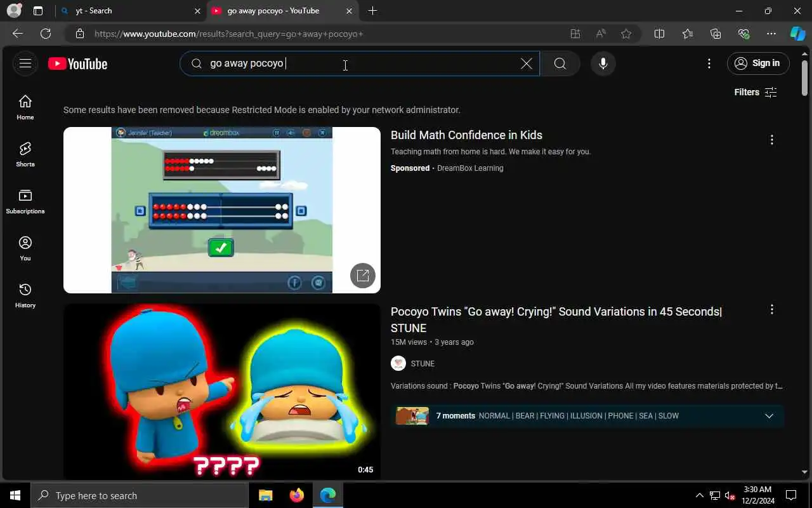Expand the 7 moments chevron
812x508 pixels.
pyautogui.click(x=769, y=416)
